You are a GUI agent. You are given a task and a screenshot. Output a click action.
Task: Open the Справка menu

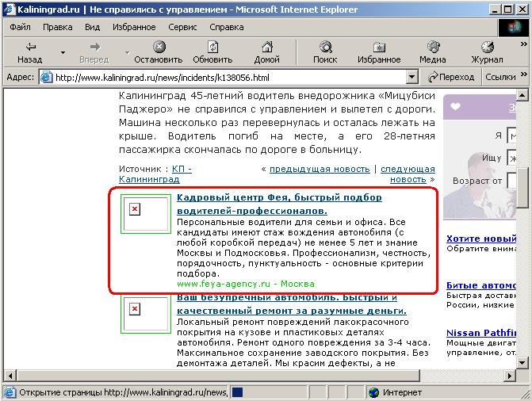coord(226,26)
